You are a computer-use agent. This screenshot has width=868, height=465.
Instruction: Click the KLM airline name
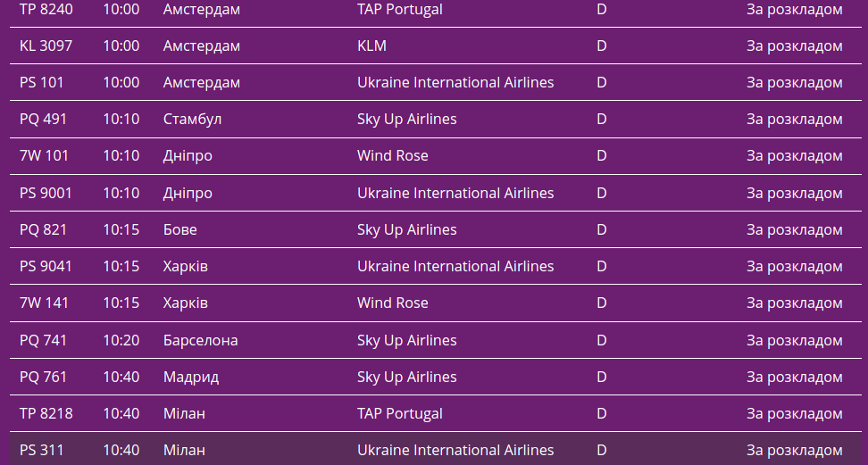pyautogui.click(x=371, y=46)
